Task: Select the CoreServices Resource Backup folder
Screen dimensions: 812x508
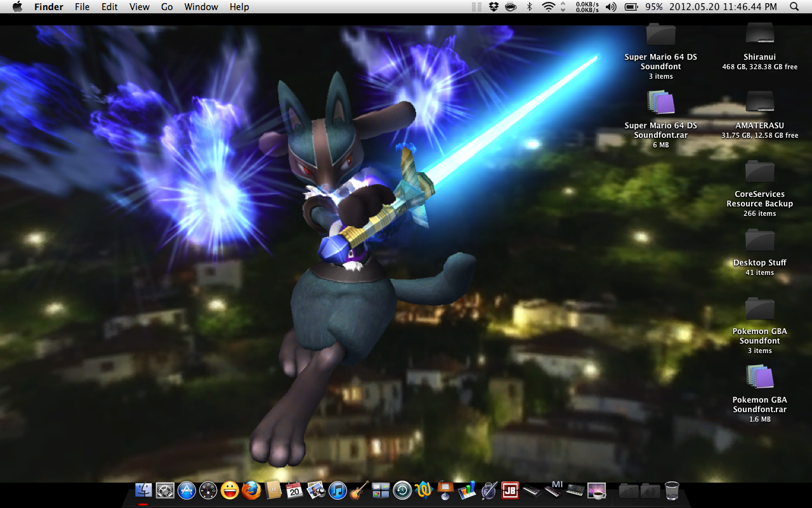Action: pyautogui.click(x=759, y=171)
